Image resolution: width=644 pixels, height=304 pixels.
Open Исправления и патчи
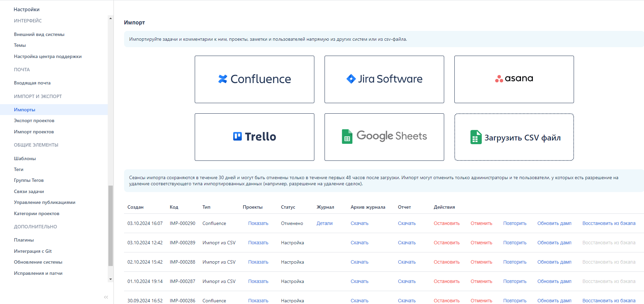coord(38,273)
